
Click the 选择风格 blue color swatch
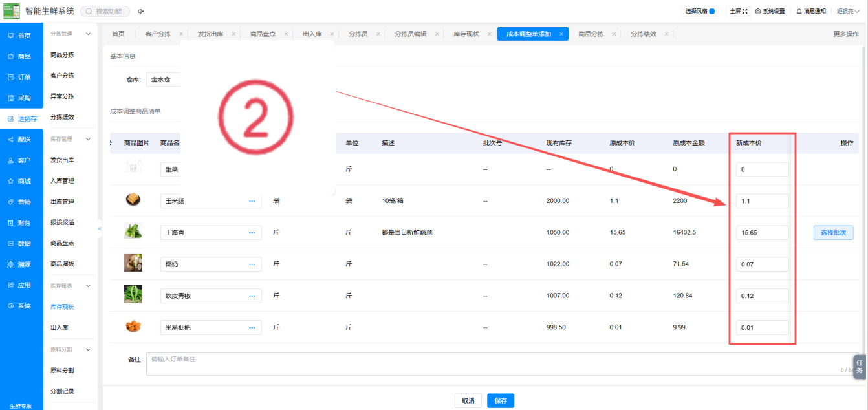pos(712,11)
